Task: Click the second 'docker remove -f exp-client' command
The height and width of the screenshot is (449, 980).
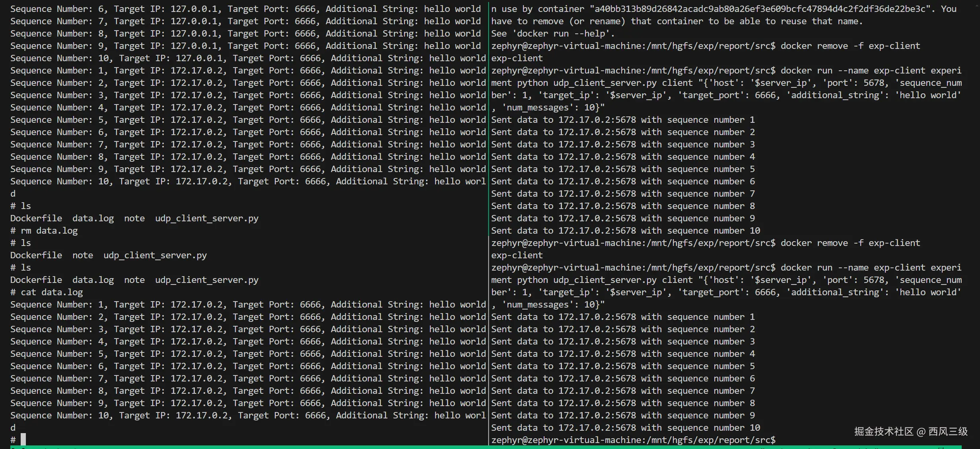Action: (x=850, y=243)
